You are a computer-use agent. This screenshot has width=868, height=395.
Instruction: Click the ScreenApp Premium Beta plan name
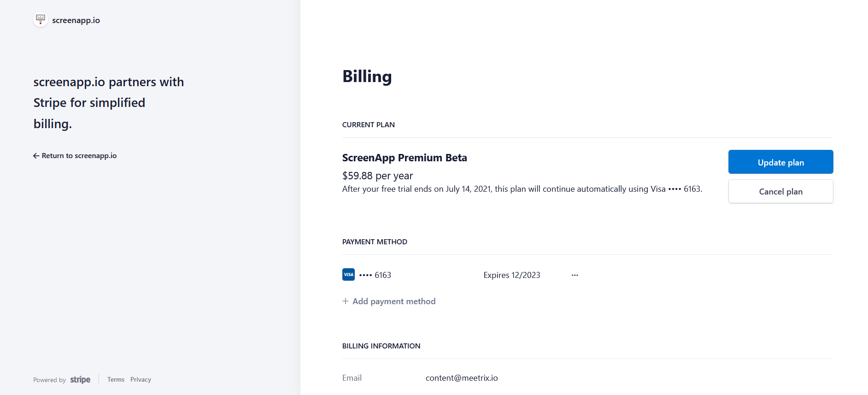pyautogui.click(x=404, y=158)
